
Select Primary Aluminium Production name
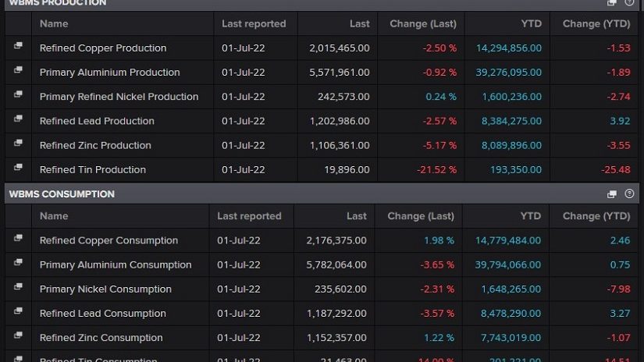(109, 73)
